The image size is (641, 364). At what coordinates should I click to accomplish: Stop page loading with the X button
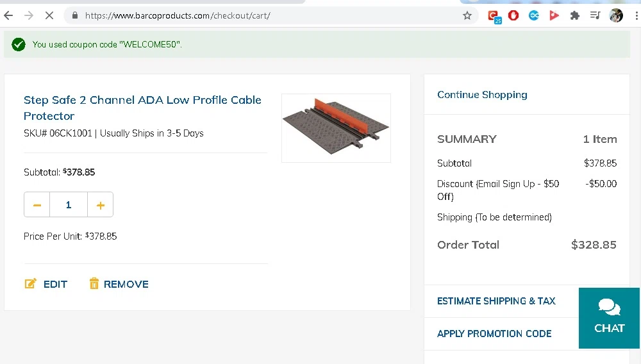(x=49, y=15)
